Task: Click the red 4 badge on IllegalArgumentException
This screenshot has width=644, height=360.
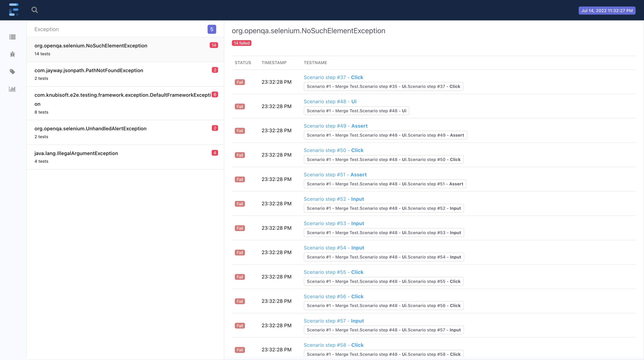Action: (x=215, y=153)
